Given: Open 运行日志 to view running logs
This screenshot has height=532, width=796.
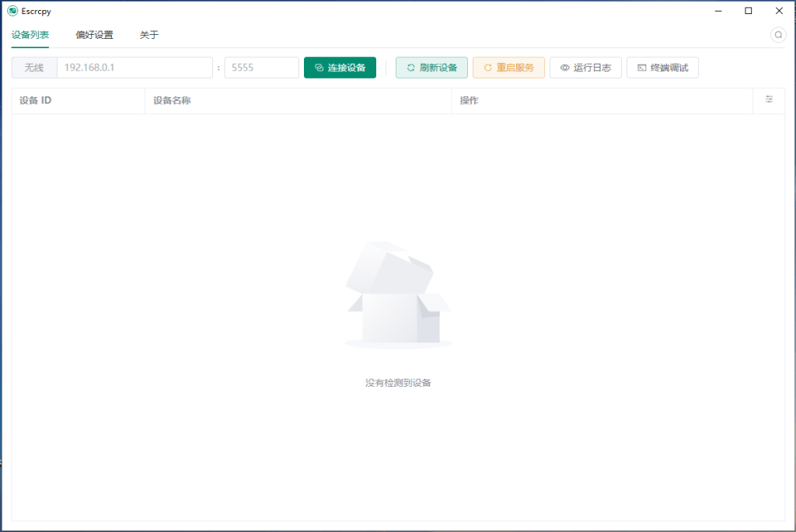Looking at the screenshot, I should (x=585, y=68).
